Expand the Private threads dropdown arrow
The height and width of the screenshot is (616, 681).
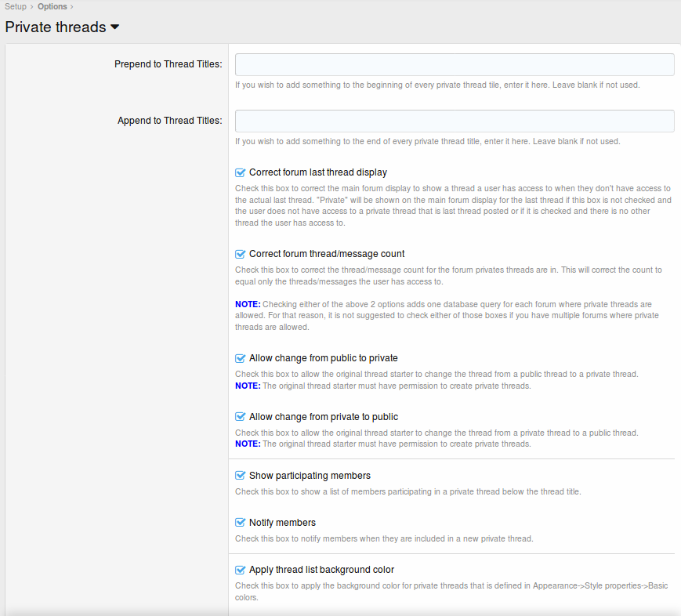pos(115,27)
